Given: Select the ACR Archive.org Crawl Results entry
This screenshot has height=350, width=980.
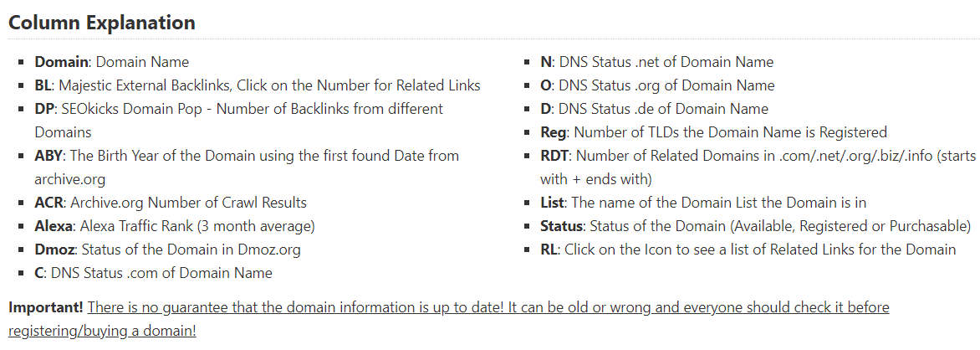Looking at the screenshot, I should tap(171, 203).
